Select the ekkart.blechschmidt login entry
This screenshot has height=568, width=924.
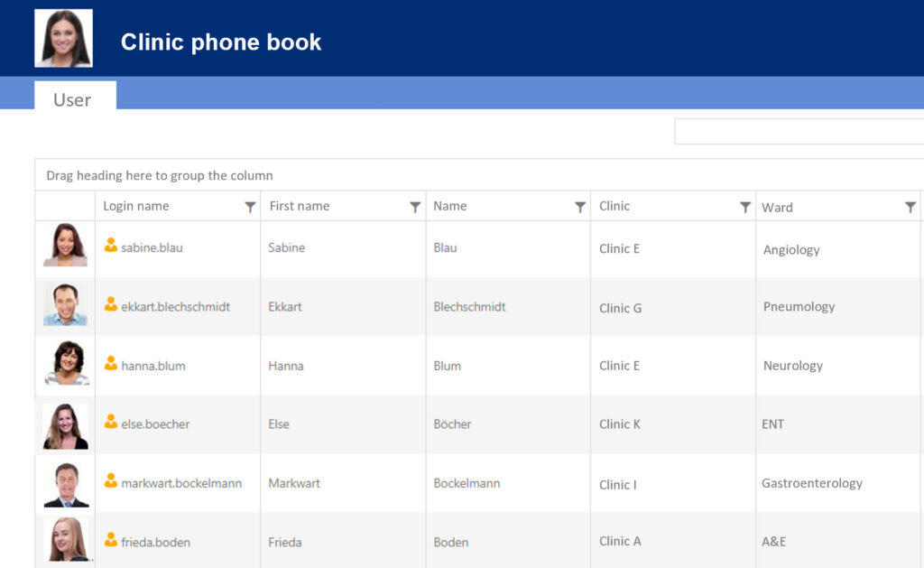pyautogui.click(x=175, y=306)
